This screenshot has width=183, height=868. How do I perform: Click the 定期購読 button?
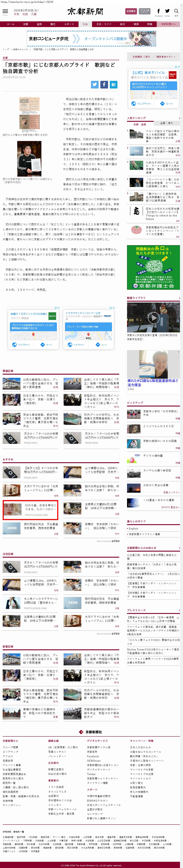click(131, 11)
